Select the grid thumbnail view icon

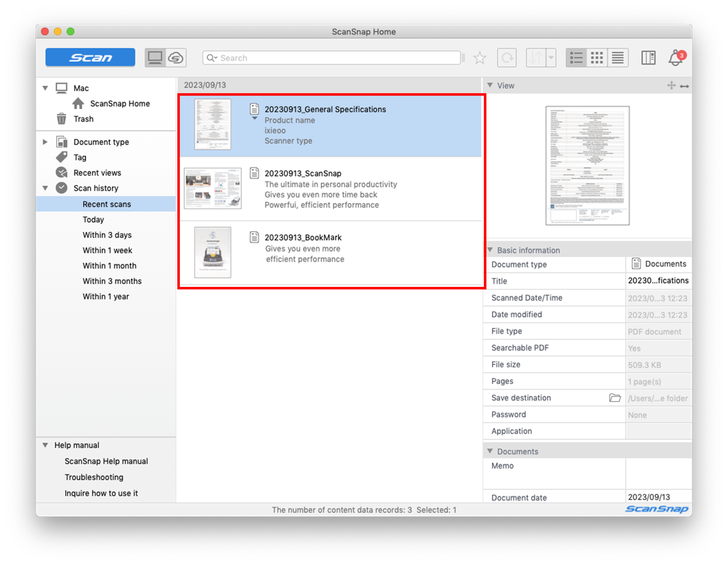(597, 58)
